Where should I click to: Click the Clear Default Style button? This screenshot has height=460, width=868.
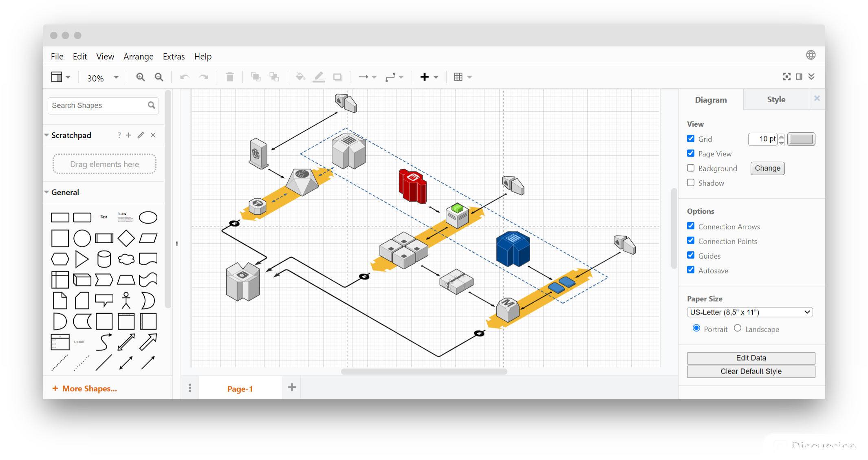(751, 370)
